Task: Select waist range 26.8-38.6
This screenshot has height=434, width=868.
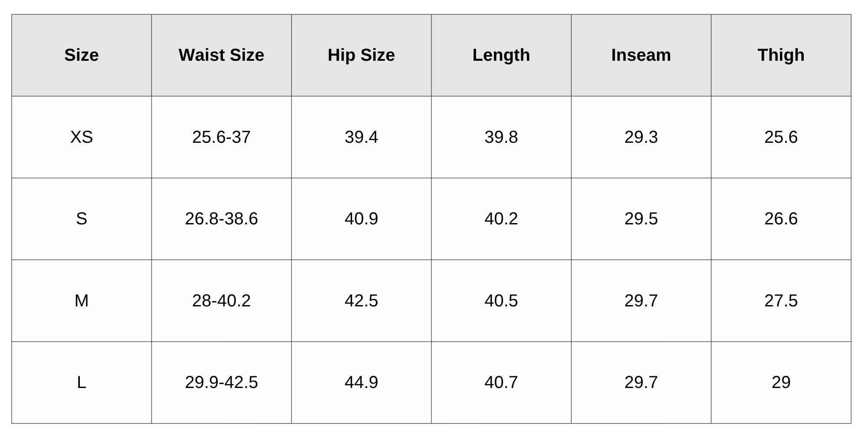Action: pos(221,219)
